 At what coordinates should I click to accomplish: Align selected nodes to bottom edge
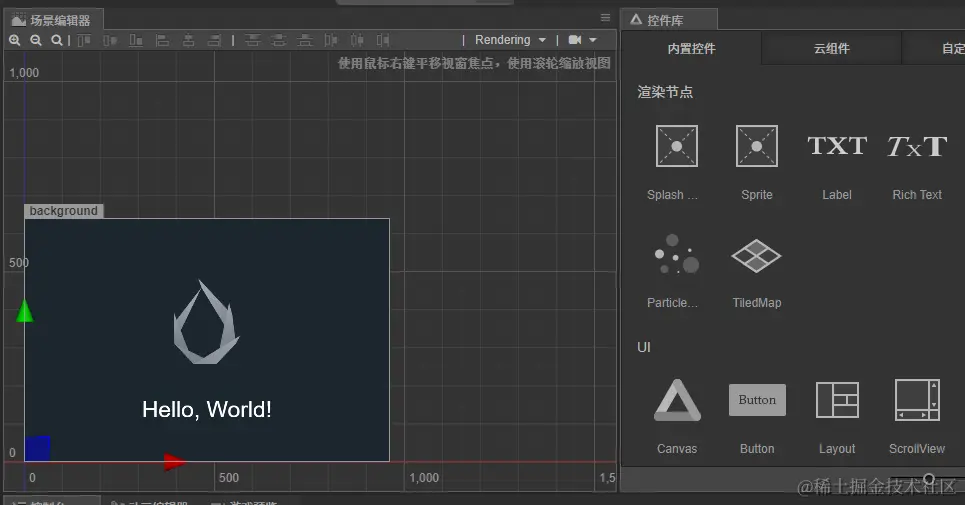click(136, 41)
